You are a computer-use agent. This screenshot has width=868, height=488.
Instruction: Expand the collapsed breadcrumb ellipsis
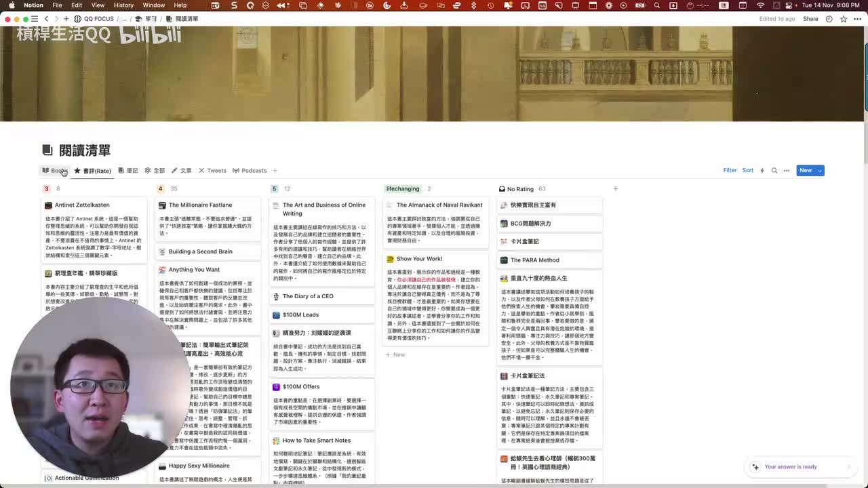pos(124,19)
